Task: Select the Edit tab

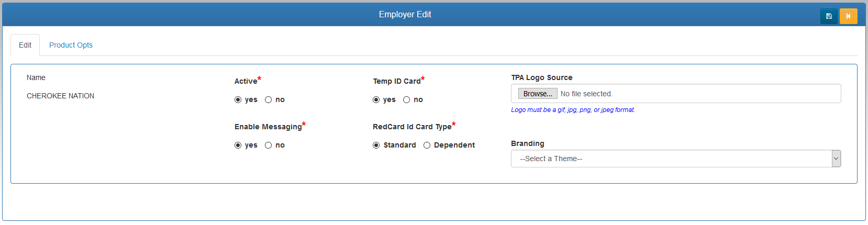Action: [25, 45]
